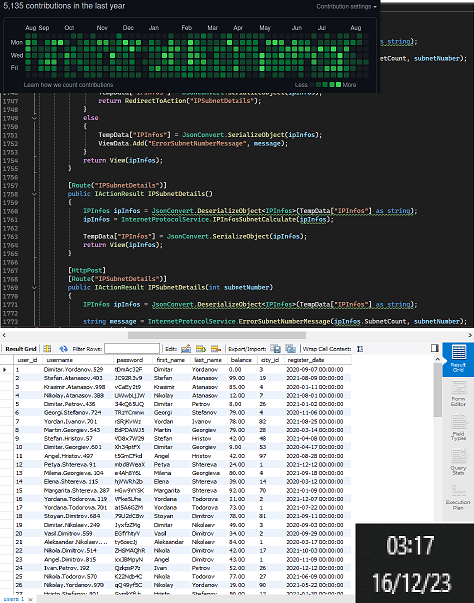Click 'ErrorSubnetNumberMessage' string in line 1752
The image size is (474, 603).
pos(198,143)
